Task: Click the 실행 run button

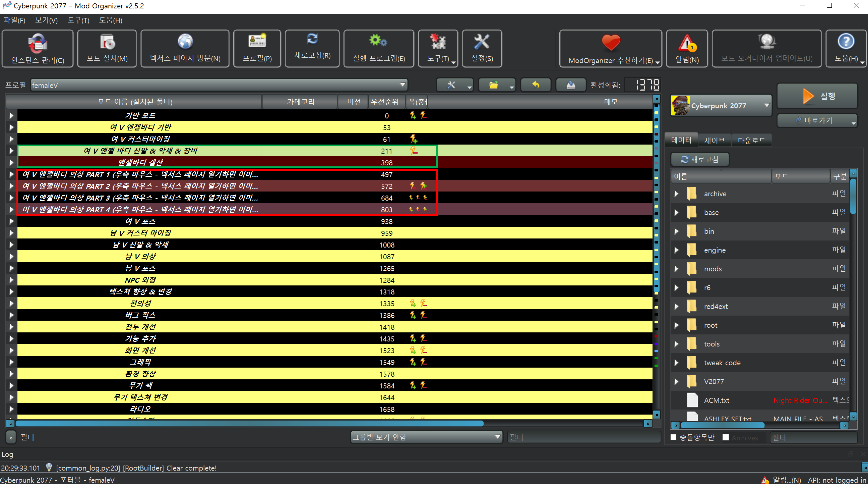Action: point(817,96)
